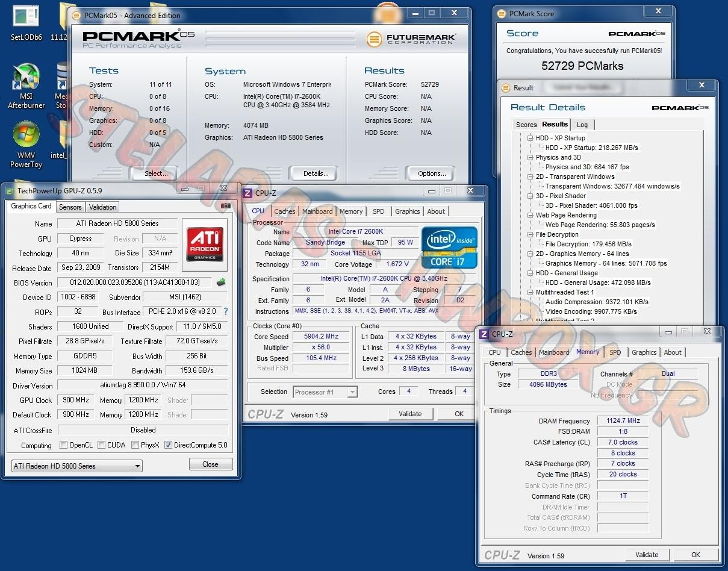This screenshot has width=728, height=571.
Task: Click the '52729 PCMarks' score text
Action: tap(582, 66)
